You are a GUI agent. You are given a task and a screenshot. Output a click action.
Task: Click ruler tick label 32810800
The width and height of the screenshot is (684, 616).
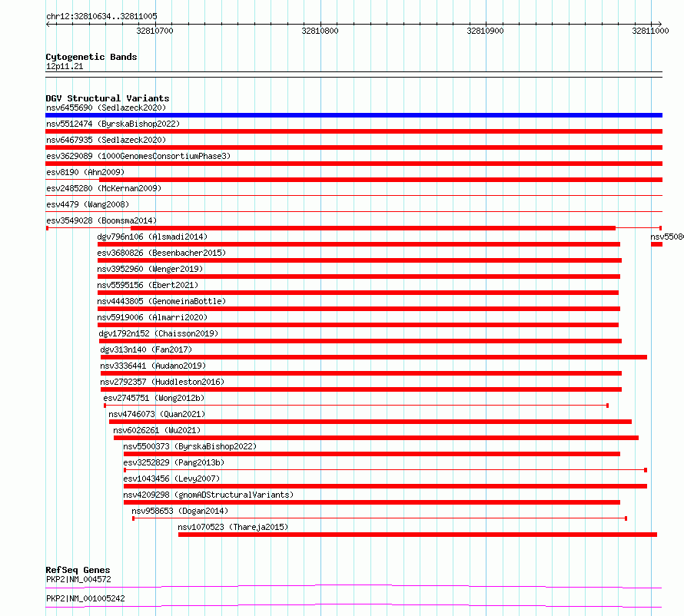[320, 31]
